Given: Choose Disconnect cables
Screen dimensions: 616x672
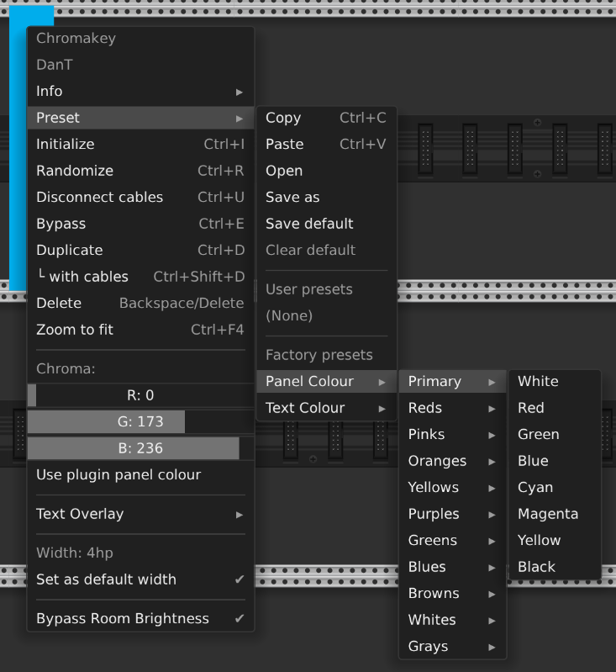Looking at the screenshot, I should point(140,198).
